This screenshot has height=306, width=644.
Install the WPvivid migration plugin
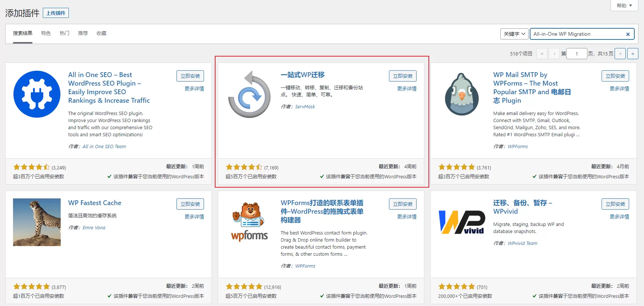click(x=615, y=204)
